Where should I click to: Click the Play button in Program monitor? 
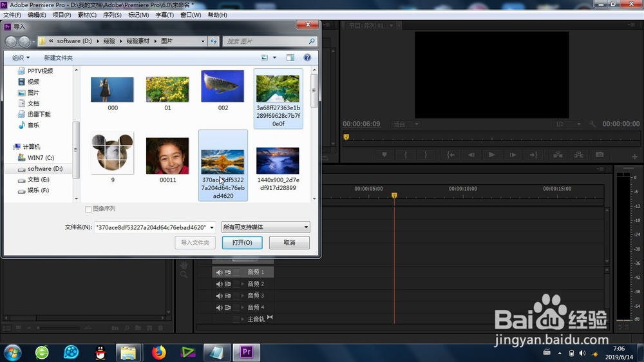[491, 155]
